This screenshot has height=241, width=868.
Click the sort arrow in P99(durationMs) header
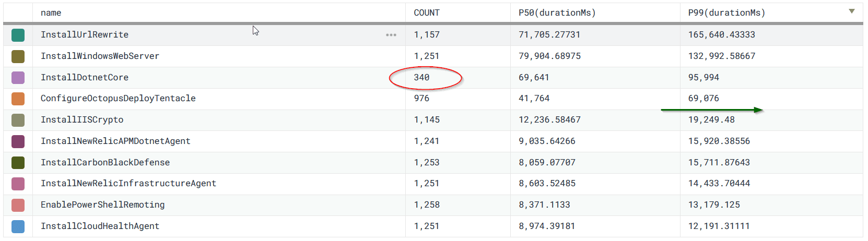[x=851, y=11]
